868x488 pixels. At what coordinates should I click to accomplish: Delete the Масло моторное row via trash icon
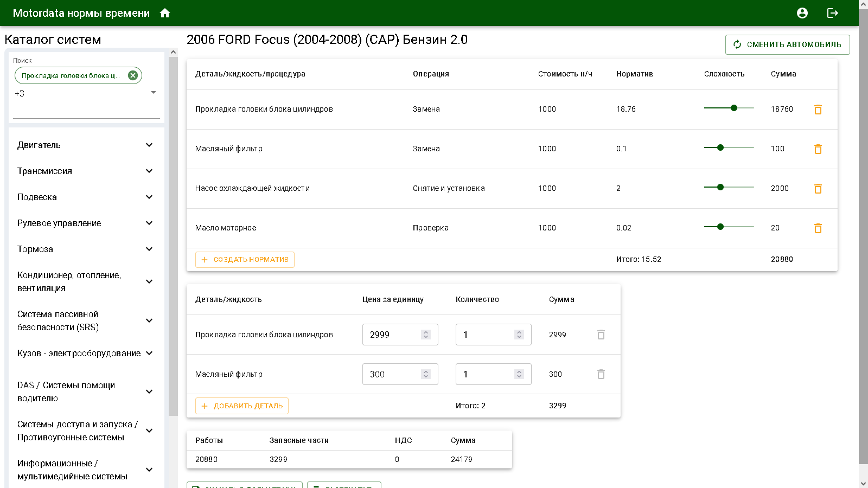(x=818, y=228)
